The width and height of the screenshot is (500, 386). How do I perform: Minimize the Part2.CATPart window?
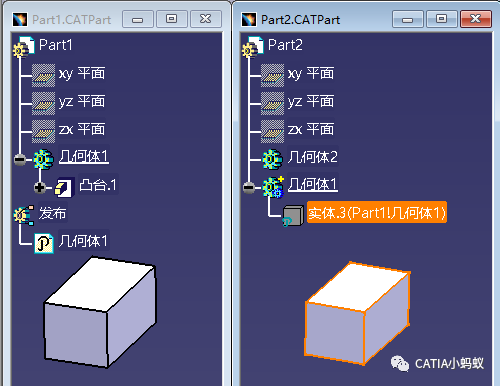tap(408, 19)
